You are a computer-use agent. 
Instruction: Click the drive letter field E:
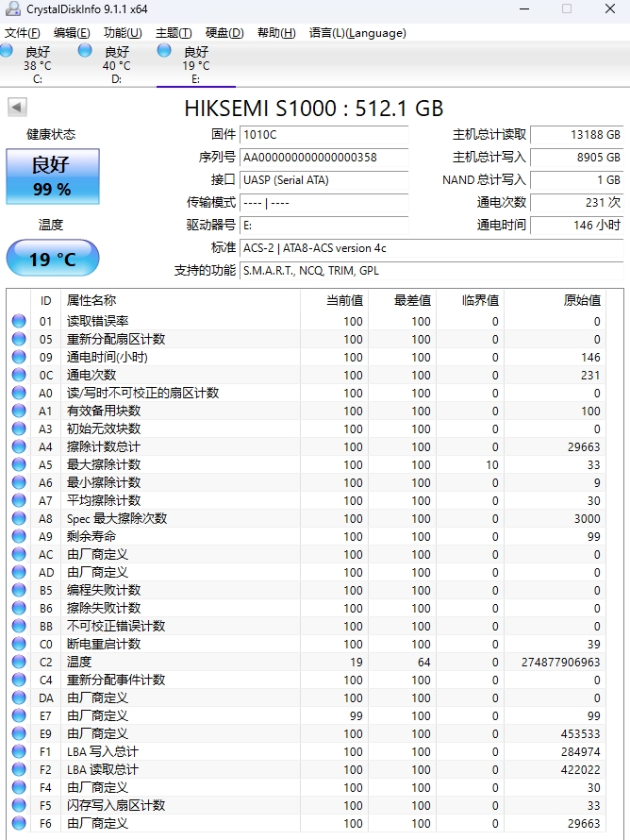323,226
